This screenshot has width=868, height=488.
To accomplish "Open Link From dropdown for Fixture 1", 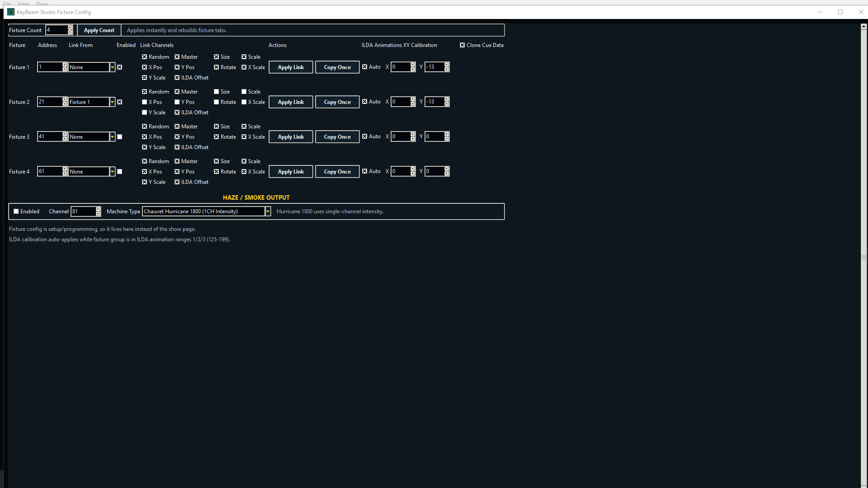I will point(112,67).
